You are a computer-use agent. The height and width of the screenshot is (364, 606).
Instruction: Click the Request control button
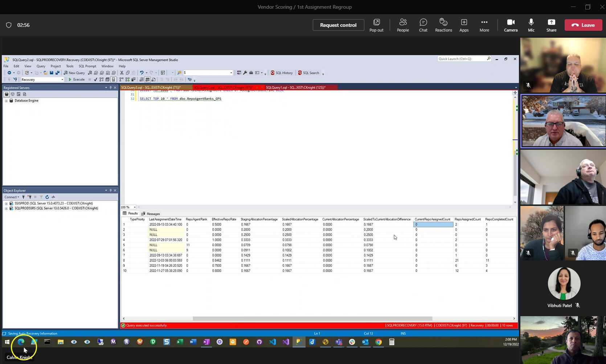[338, 25]
